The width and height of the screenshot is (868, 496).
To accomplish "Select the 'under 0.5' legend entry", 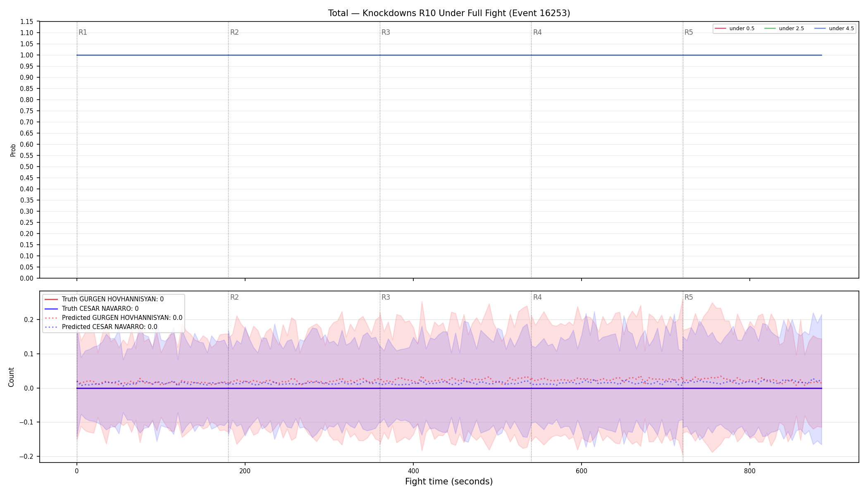I will point(734,29).
